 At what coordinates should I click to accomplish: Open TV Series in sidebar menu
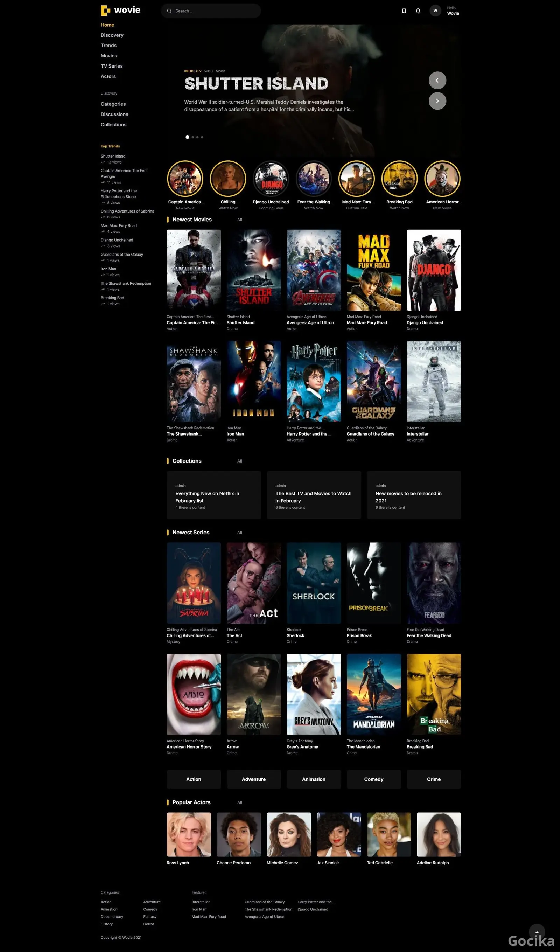pos(111,66)
